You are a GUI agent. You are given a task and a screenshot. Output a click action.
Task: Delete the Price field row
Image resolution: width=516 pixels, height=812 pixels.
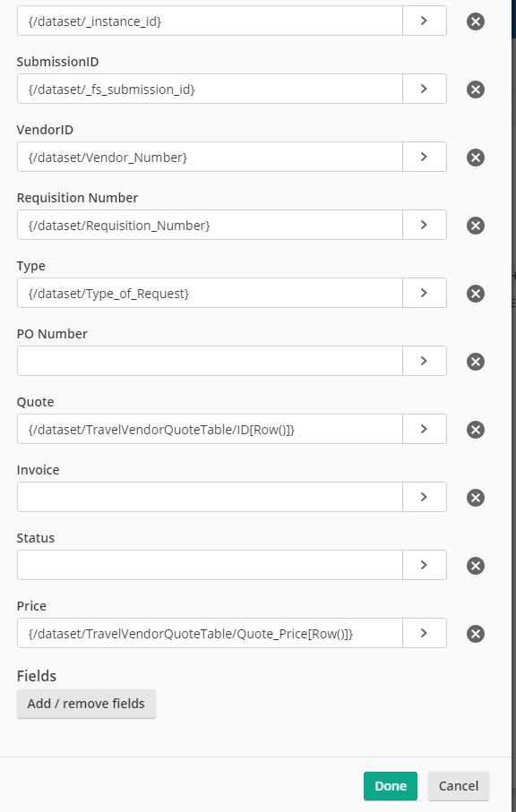click(475, 633)
